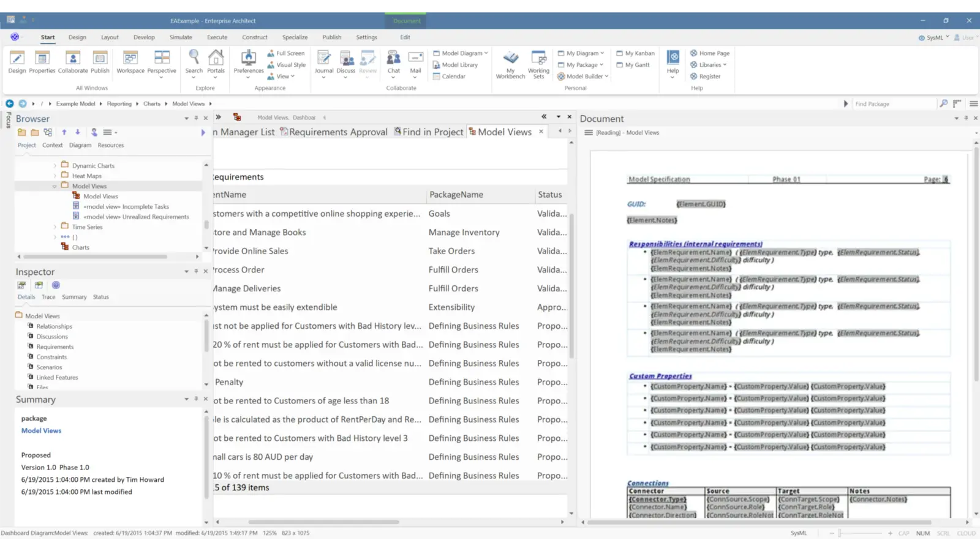
Task: Select Requirements in the Inspector tree
Action: click(55, 347)
